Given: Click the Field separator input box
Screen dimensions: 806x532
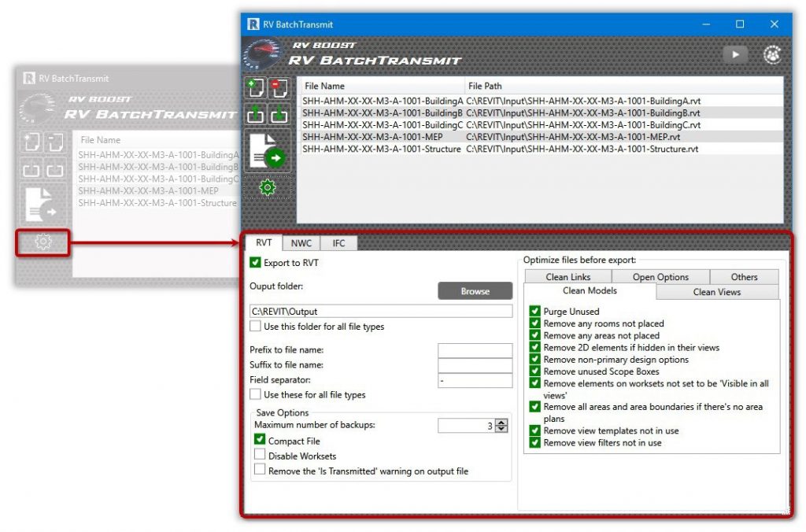Looking at the screenshot, I should [x=475, y=380].
